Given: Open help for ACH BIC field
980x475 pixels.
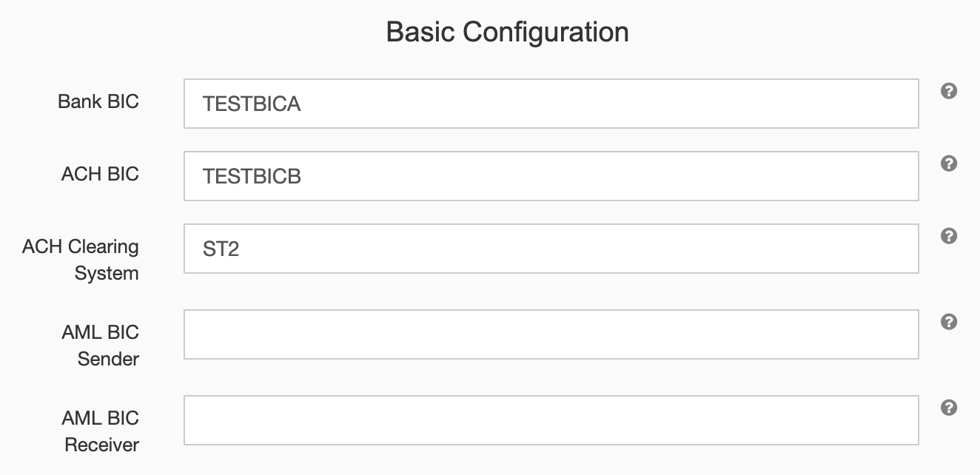Looking at the screenshot, I should 948,164.
